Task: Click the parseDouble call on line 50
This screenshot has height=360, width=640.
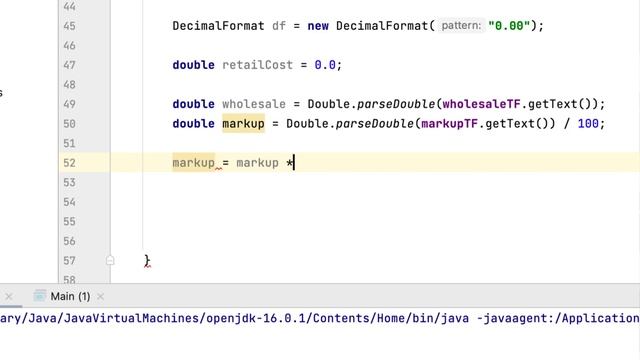Action: (375, 124)
